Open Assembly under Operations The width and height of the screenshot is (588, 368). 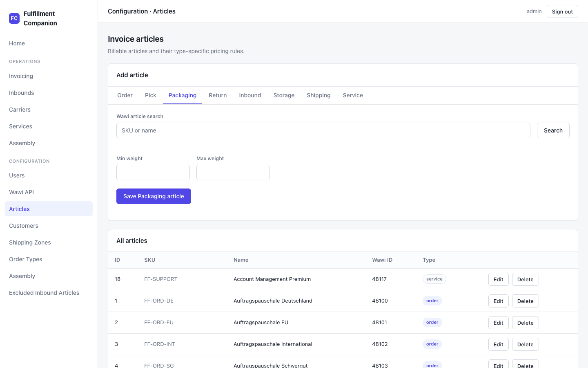(49, 143)
